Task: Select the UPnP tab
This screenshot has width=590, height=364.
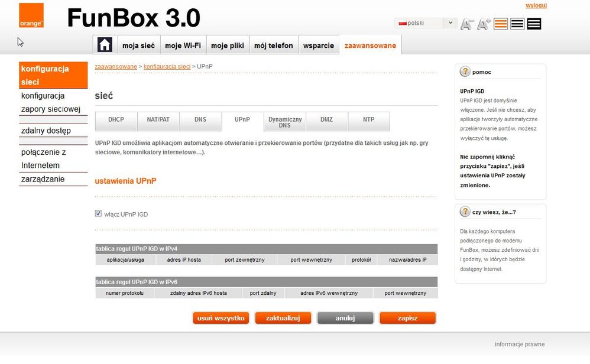Action: (x=242, y=121)
